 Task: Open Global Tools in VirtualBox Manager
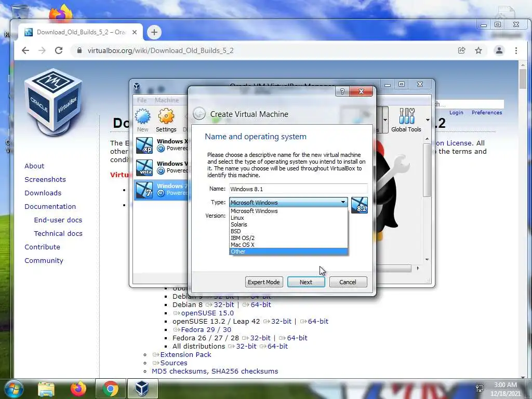406,120
